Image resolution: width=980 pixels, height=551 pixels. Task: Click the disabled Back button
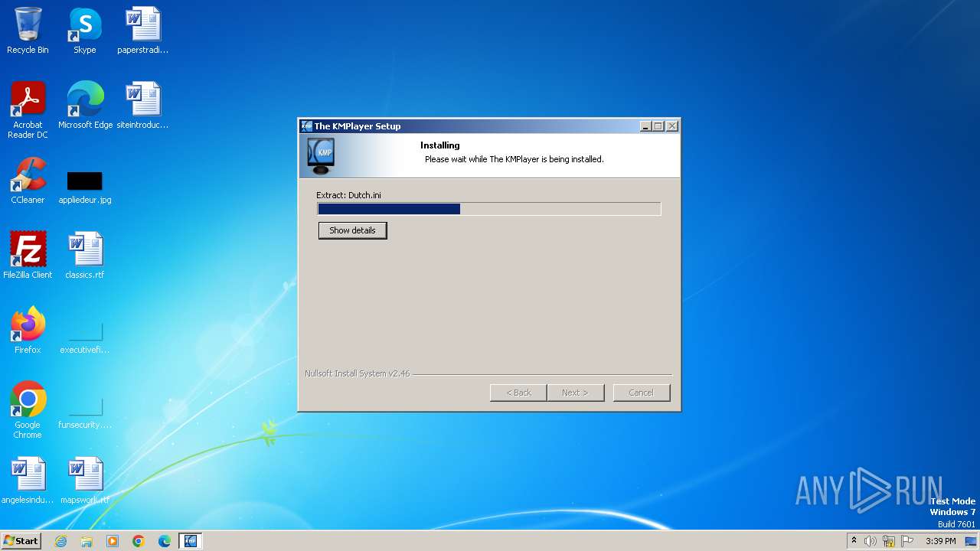(518, 393)
